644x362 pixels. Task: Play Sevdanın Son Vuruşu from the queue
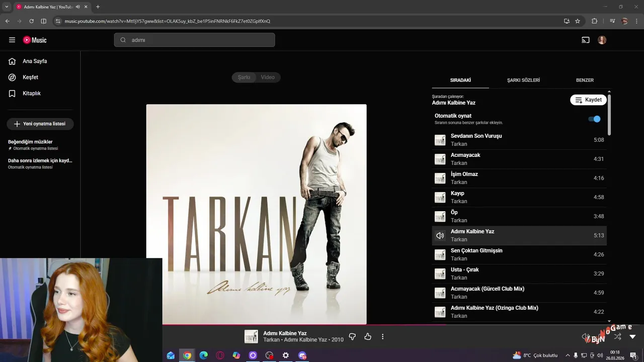[519, 140]
